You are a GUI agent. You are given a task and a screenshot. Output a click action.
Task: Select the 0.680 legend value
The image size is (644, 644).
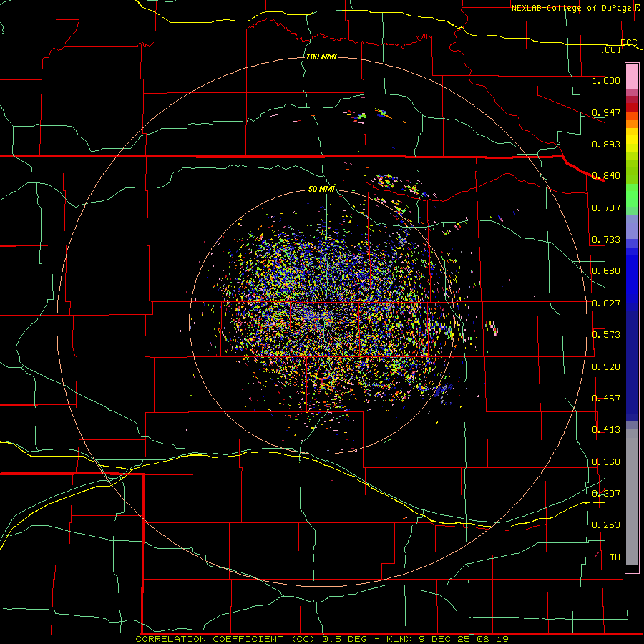606,271
